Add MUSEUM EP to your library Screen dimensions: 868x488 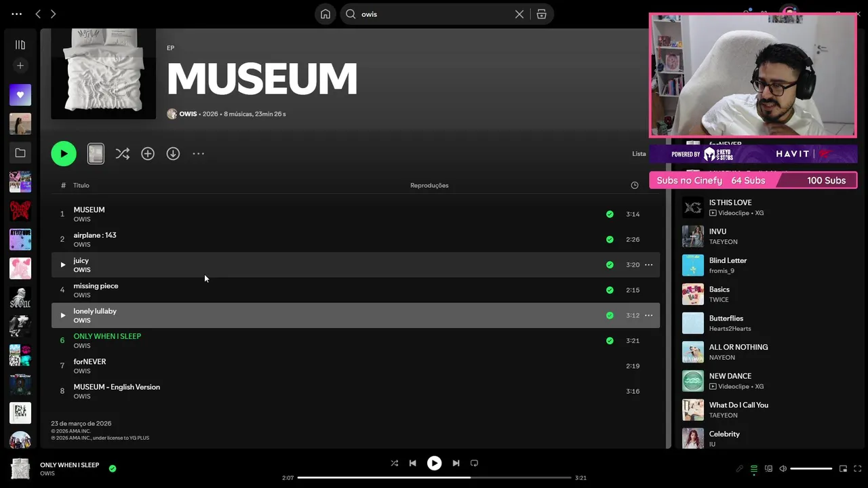pyautogui.click(x=148, y=154)
